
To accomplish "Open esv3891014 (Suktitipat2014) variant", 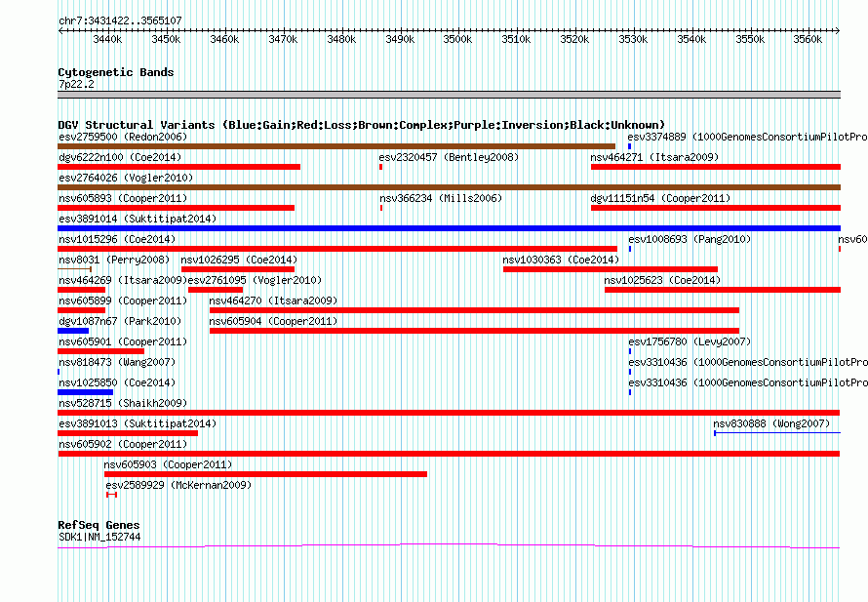I will (x=138, y=219).
